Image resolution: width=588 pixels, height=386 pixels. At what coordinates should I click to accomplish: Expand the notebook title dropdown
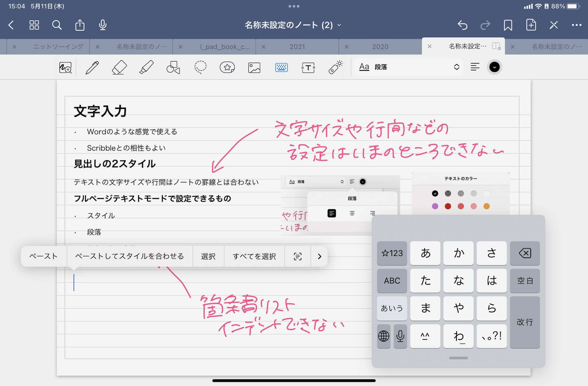pos(339,25)
